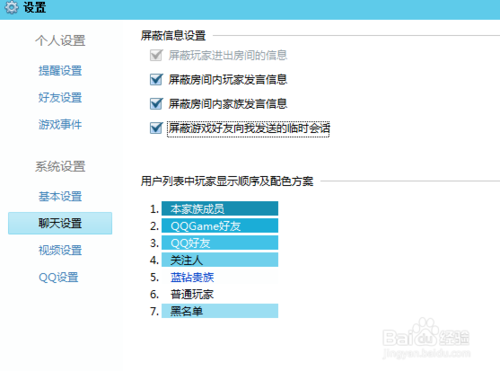This screenshot has height=371, width=500.
Task: Click the 屏蔽信息设置 group title
Action: pyautogui.click(x=173, y=35)
